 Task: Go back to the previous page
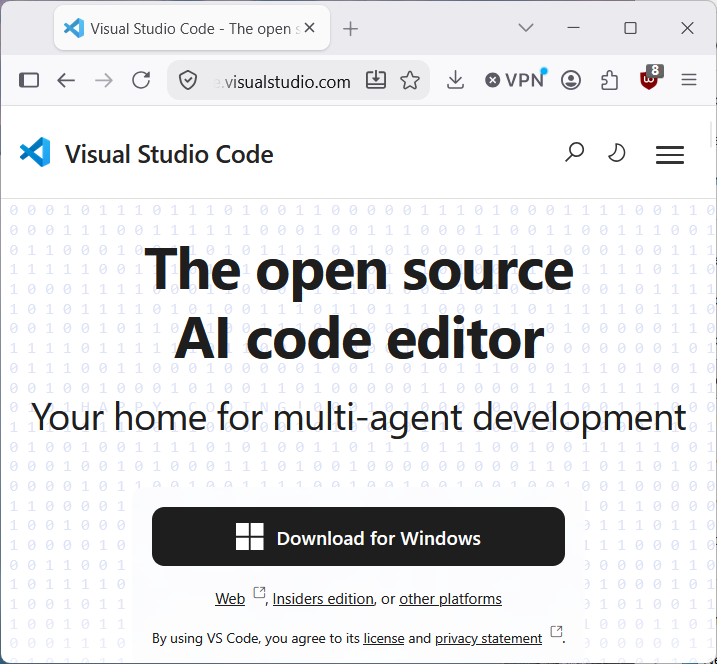[66, 80]
